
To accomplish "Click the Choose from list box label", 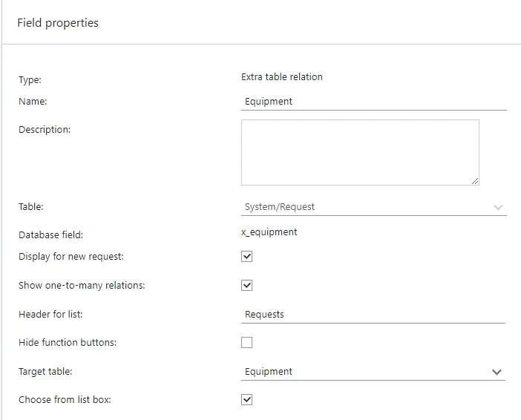I will click(x=65, y=400).
